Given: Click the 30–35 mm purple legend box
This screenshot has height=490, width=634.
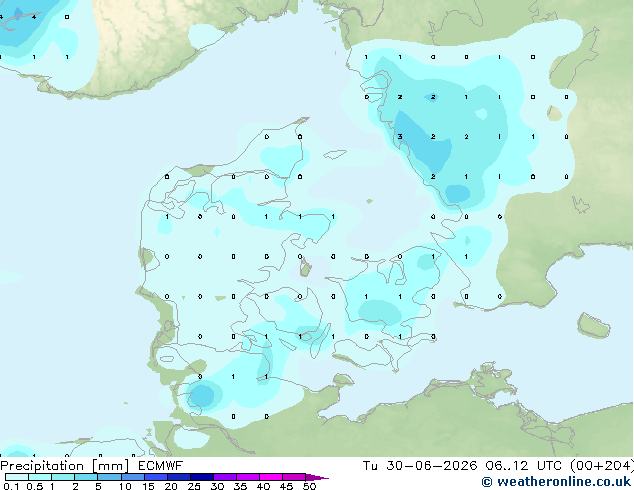Looking at the screenshot, I should tap(225, 477).
